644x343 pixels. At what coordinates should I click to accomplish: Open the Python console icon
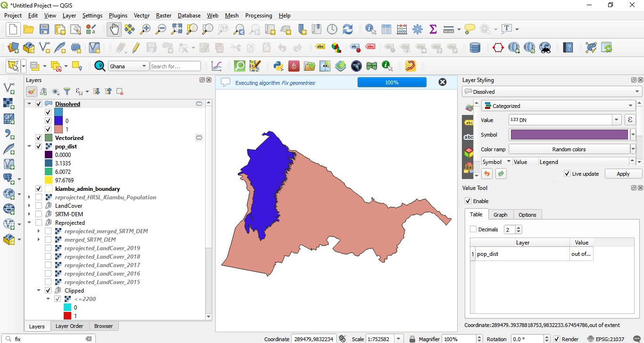click(x=278, y=66)
